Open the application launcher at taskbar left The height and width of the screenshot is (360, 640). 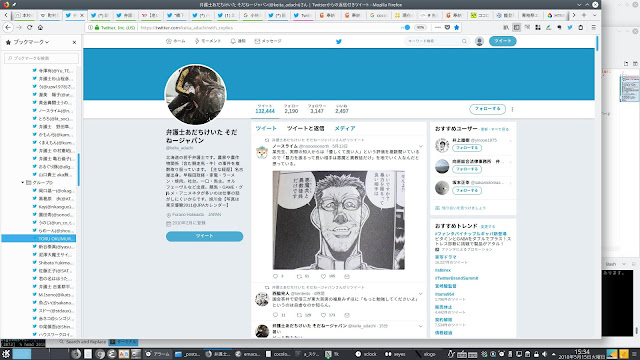coord(6,354)
